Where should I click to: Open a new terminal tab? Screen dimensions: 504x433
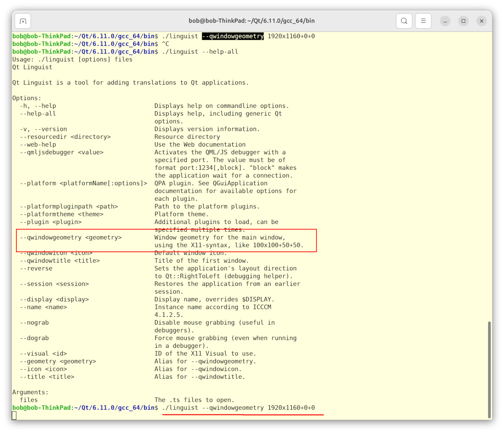23,21
